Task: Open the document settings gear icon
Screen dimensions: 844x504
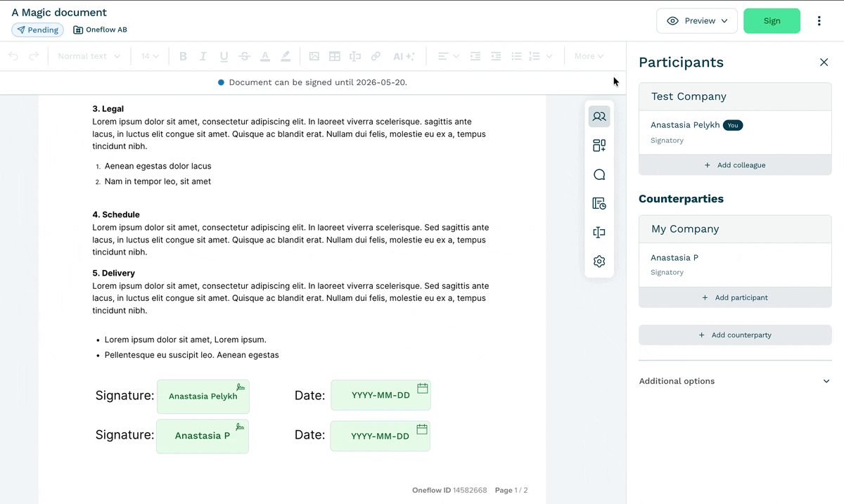Action: tap(599, 261)
